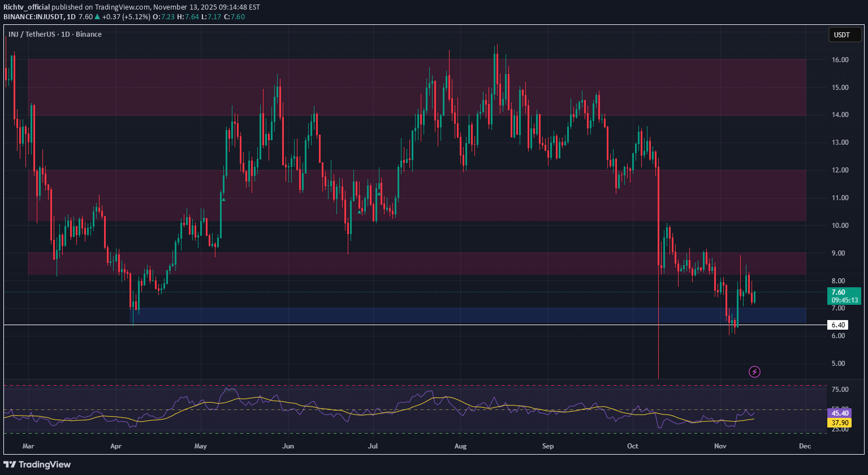Click the purple 45.40 RSI value label

point(839,412)
